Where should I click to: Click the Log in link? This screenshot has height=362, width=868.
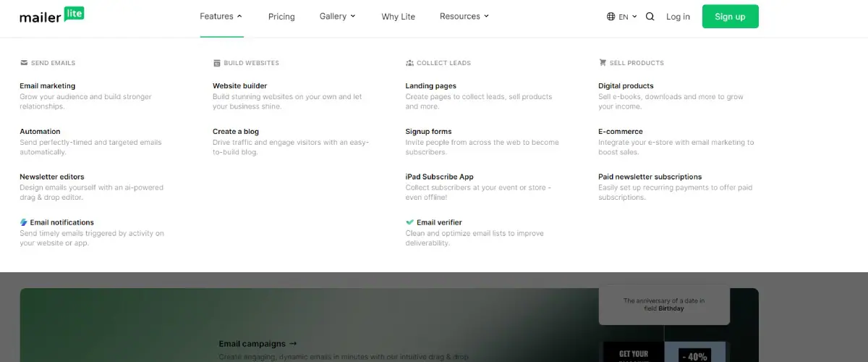[678, 17]
